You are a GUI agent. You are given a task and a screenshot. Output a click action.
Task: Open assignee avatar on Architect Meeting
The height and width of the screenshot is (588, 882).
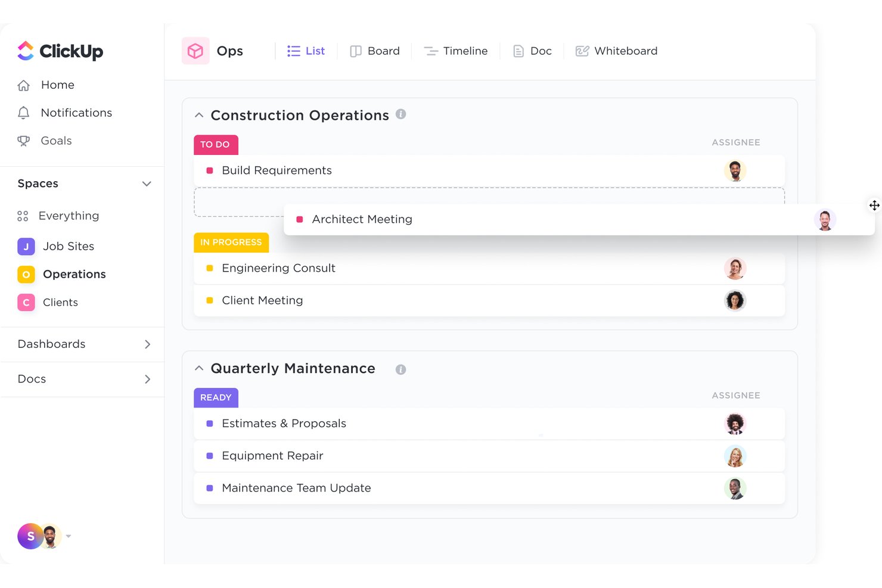click(825, 220)
